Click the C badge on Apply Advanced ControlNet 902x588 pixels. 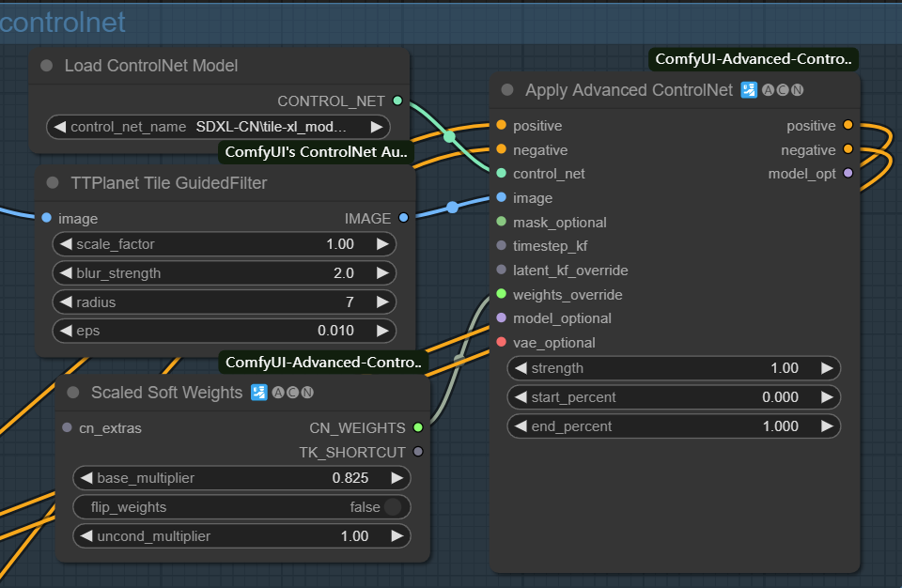pyautogui.click(x=783, y=90)
